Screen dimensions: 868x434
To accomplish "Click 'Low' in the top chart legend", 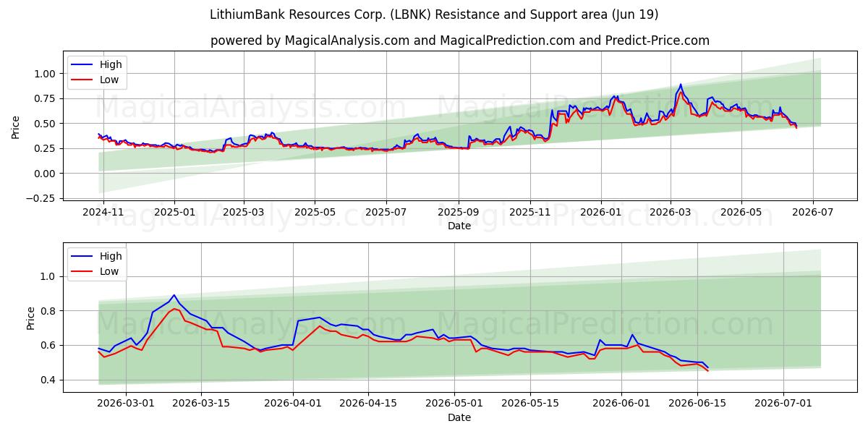I will (x=109, y=80).
